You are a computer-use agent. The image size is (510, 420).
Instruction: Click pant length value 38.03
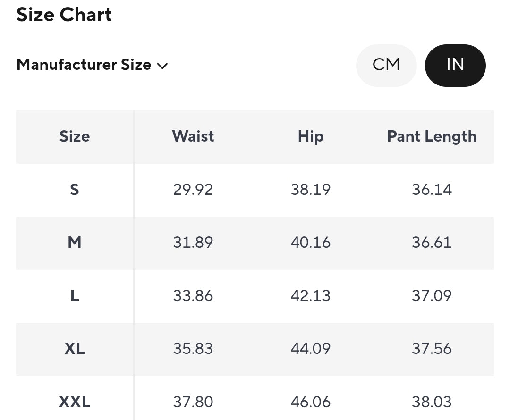coord(432,402)
